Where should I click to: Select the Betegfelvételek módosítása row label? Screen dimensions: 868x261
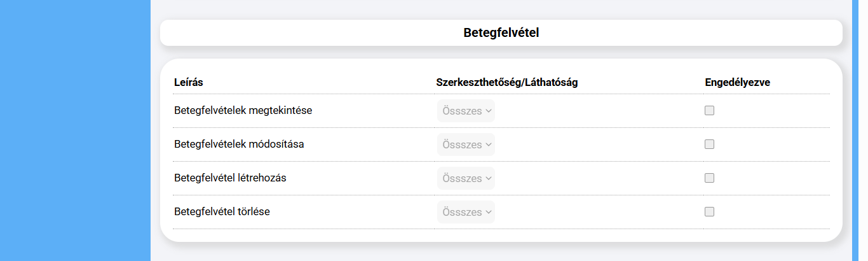click(x=239, y=145)
